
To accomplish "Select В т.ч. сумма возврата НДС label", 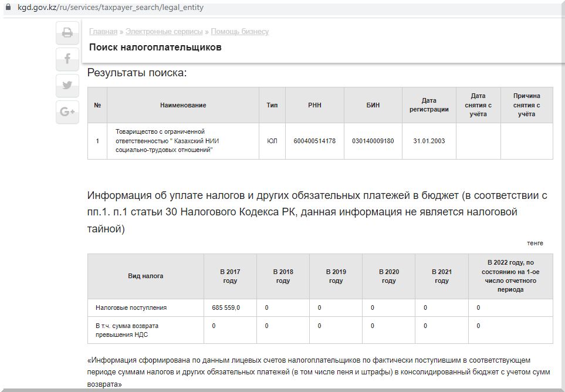I will point(127,330).
